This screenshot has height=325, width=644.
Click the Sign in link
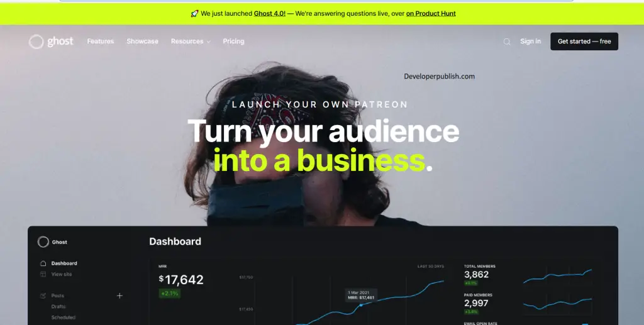tap(531, 41)
